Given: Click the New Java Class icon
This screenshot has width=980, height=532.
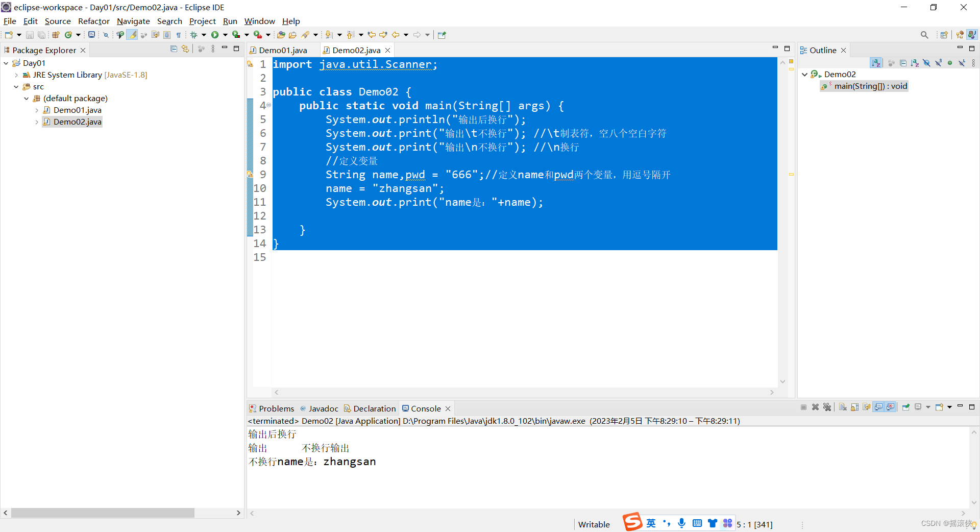Looking at the screenshot, I should [68, 35].
